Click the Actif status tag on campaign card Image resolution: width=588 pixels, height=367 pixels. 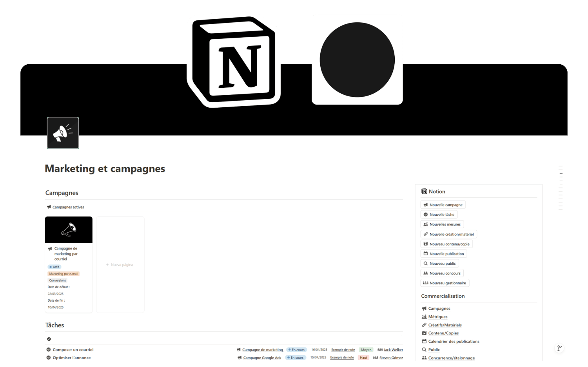[x=54, y=267]
